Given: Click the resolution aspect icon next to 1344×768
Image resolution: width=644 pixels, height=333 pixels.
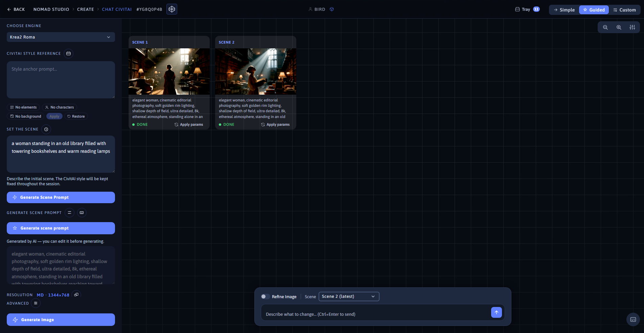Looking at the screenshot, I should click(x=76, y=295).
